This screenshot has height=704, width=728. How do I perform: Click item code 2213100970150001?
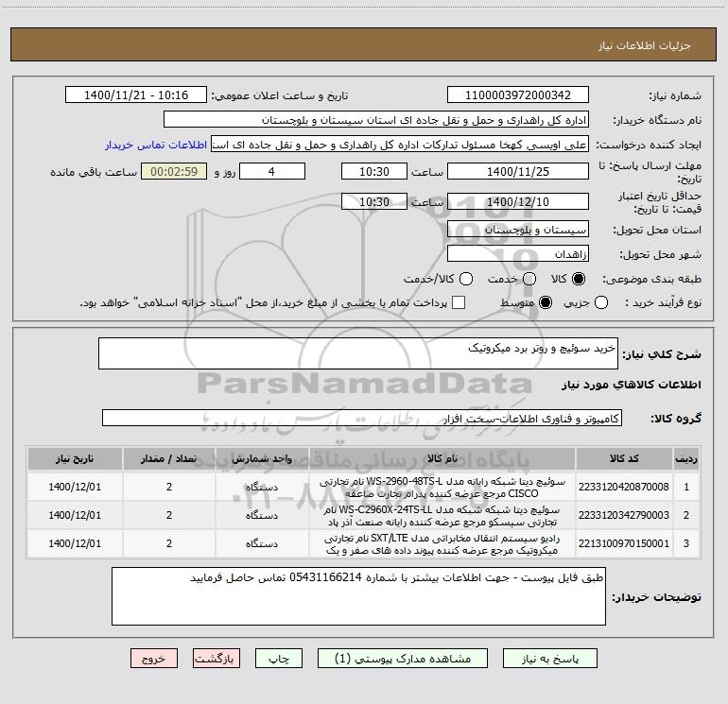tap(624, 543)
